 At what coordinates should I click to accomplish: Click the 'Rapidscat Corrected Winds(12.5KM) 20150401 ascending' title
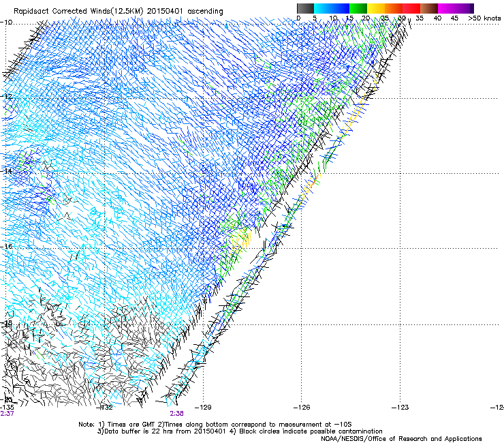[x=119, y=12]
